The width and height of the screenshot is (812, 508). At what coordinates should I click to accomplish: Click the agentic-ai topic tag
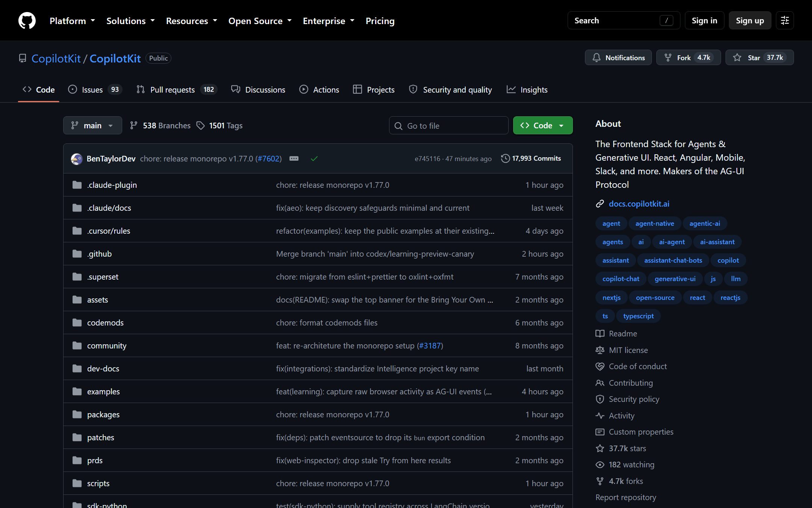point(705,224)
